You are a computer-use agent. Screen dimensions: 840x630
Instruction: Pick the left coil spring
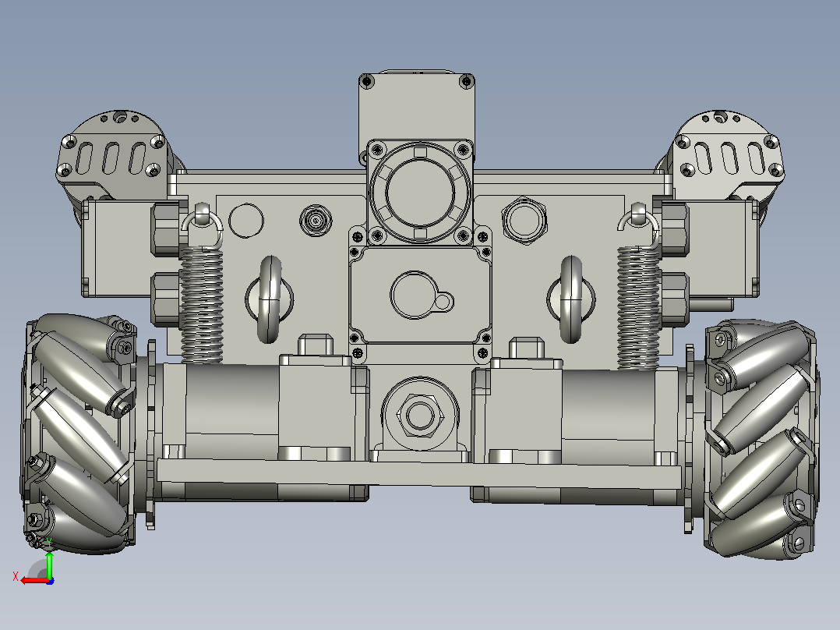pos(201,305)
